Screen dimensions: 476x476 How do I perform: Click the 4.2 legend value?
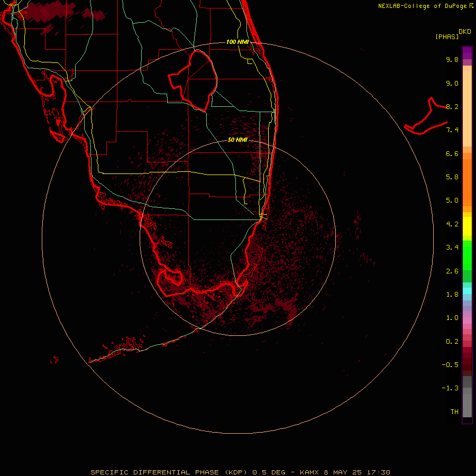point(452,224)
